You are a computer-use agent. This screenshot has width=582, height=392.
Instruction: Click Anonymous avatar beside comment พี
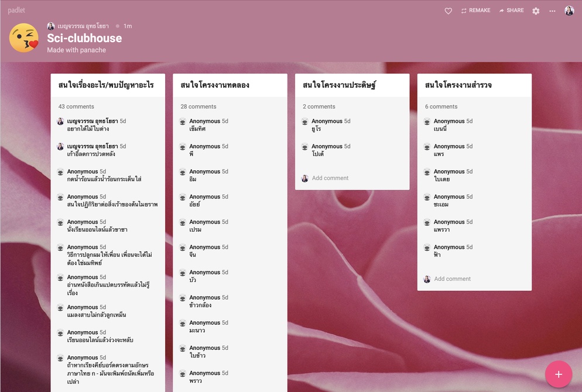click(x=182, y=146)
